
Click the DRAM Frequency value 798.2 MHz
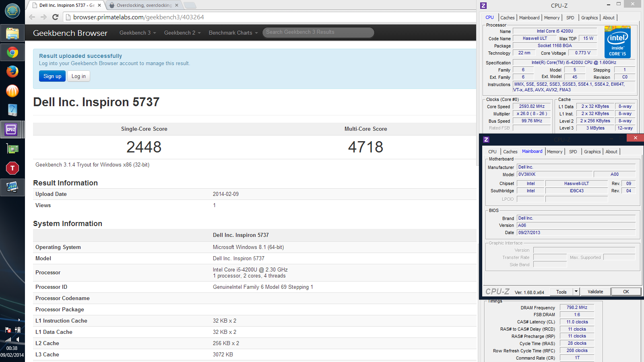pyautogui.click(x=577, y=307)
